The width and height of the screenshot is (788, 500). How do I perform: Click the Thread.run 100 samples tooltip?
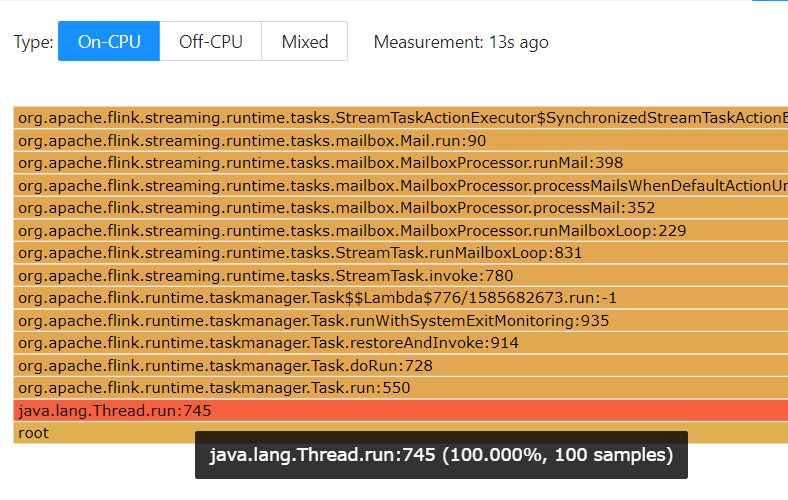441,455
